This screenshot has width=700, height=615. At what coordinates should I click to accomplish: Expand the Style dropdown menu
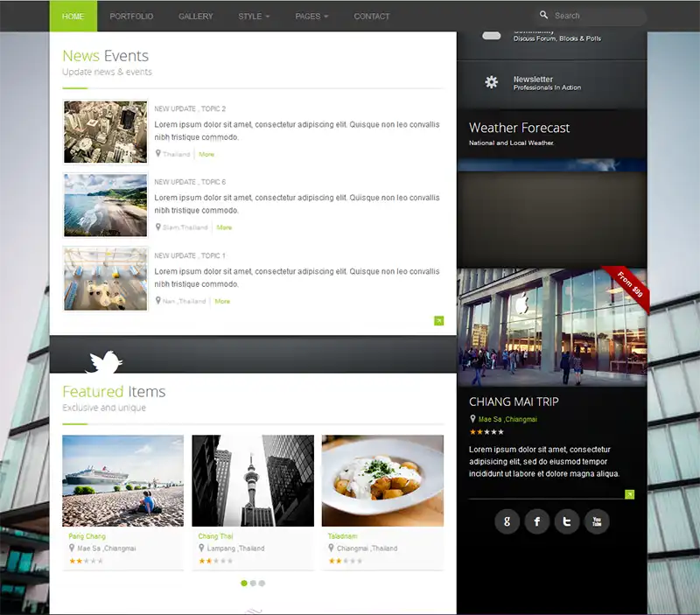(254, 16)
